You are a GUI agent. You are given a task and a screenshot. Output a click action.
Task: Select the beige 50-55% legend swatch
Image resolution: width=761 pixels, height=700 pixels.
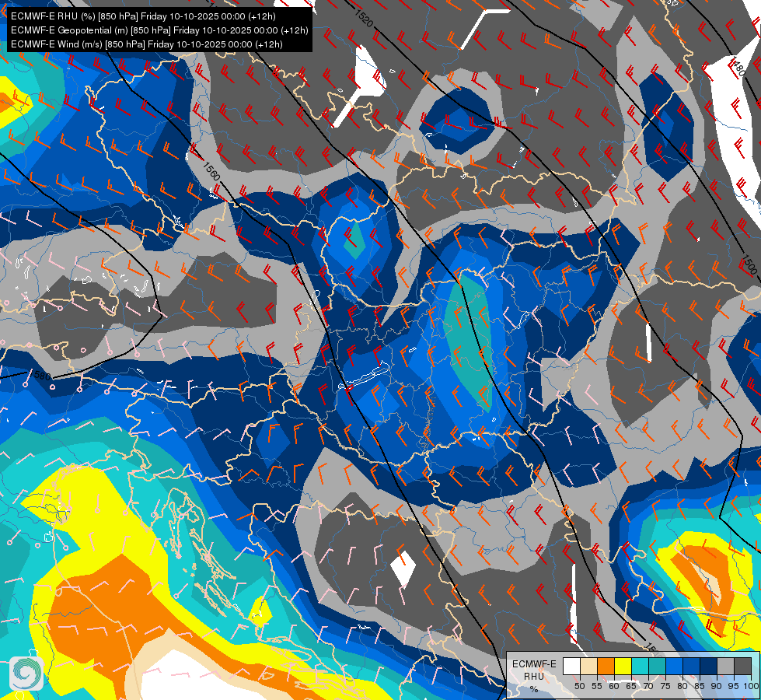[588, 666]
